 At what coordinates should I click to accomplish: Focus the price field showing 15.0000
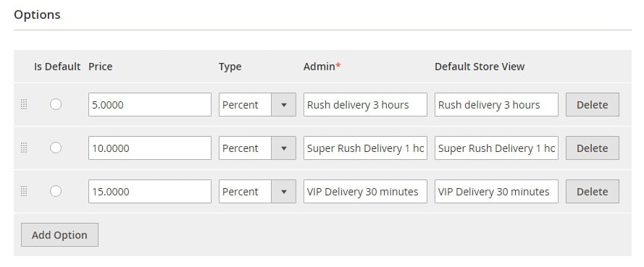150,191
